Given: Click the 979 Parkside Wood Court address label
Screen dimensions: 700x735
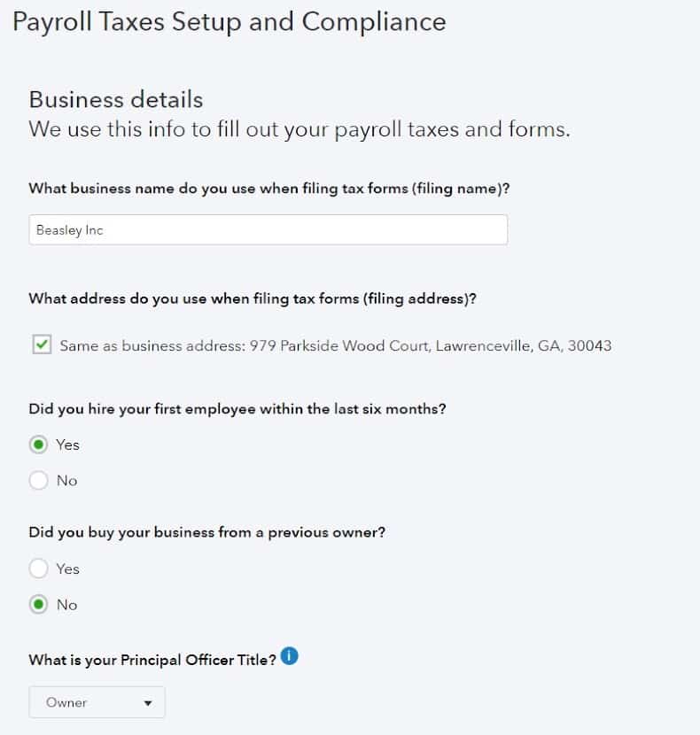Looking at the screenshot, I should [x=336, y=345].
